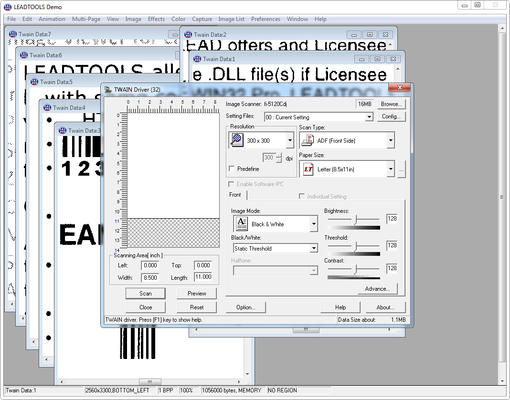Maximize the Twain Data1 window

(377, 59)
